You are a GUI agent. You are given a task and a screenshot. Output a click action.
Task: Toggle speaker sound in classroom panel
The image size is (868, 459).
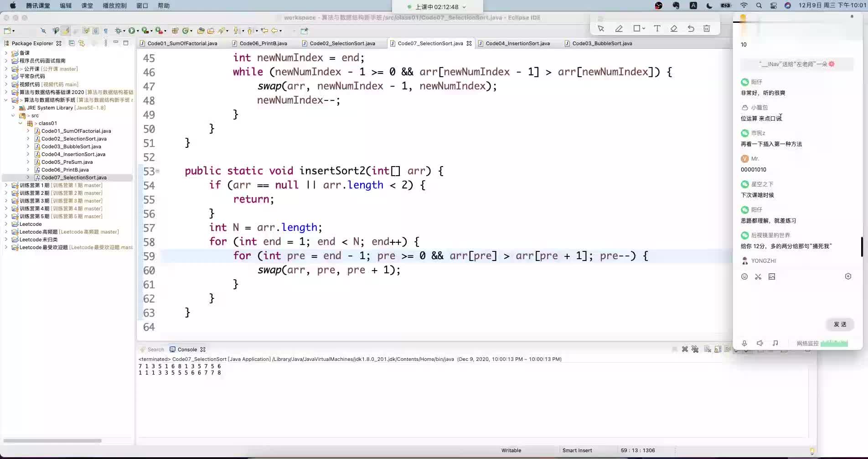[x=760, y=343]
